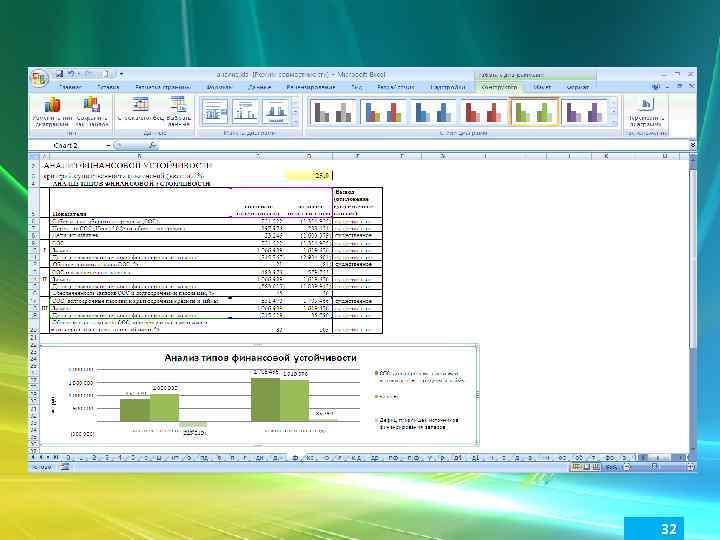This screenshot has height=540, width=720.
Task: Click the macro record icon in status bar
Action: pos(65,467)
